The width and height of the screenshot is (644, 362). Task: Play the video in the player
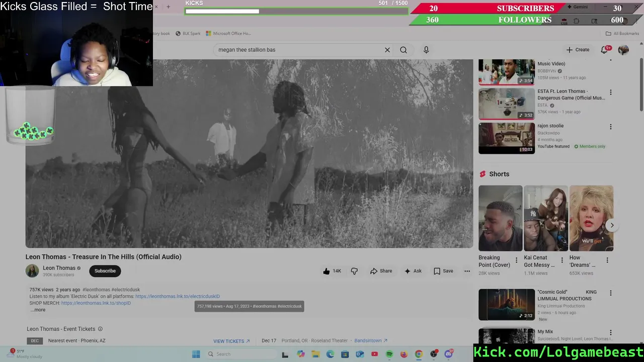249,153
